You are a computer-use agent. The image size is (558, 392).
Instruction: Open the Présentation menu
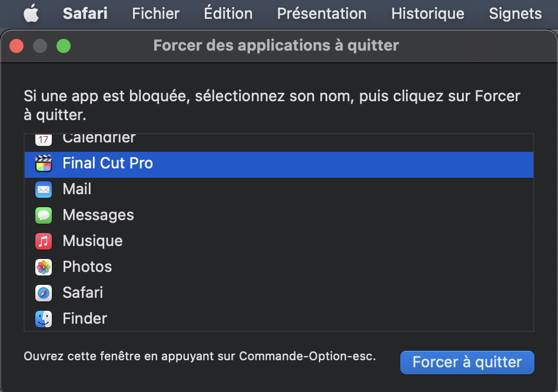(322, 14)
